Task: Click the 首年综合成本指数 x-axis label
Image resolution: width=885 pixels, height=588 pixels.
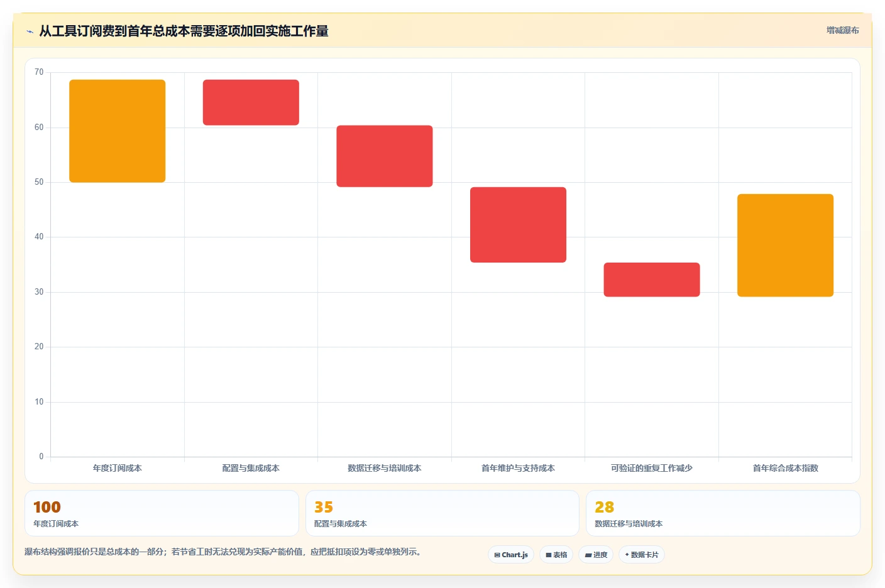Action: click(785, 468)
